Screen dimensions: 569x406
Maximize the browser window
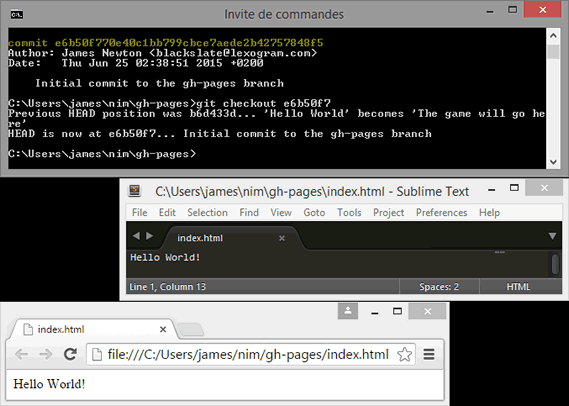point(397,311)
